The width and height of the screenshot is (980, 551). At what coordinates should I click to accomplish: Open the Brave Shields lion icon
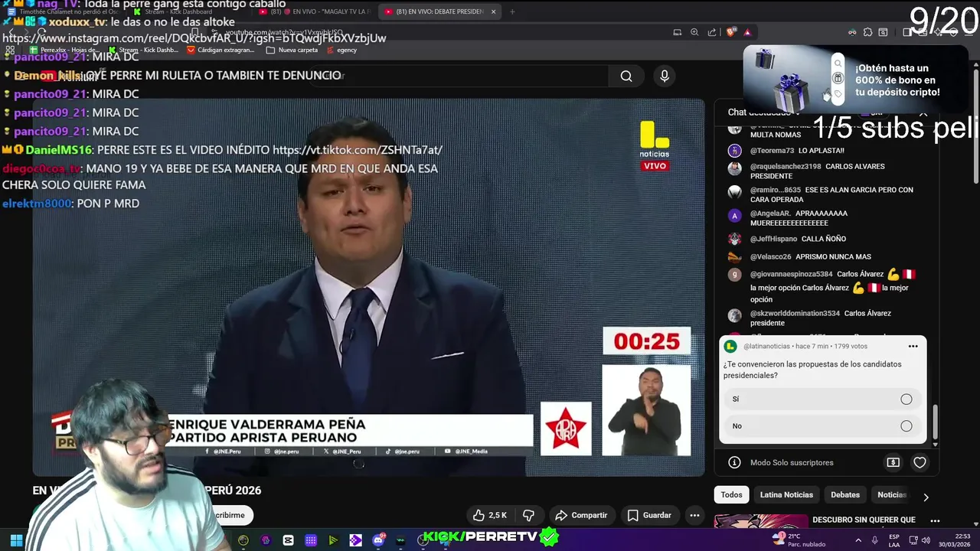(730, 32)
